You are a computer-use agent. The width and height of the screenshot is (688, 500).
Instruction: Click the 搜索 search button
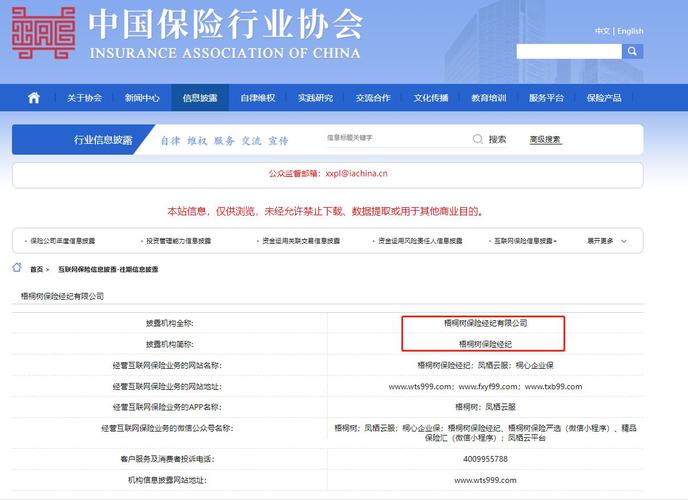click(497, 139)
